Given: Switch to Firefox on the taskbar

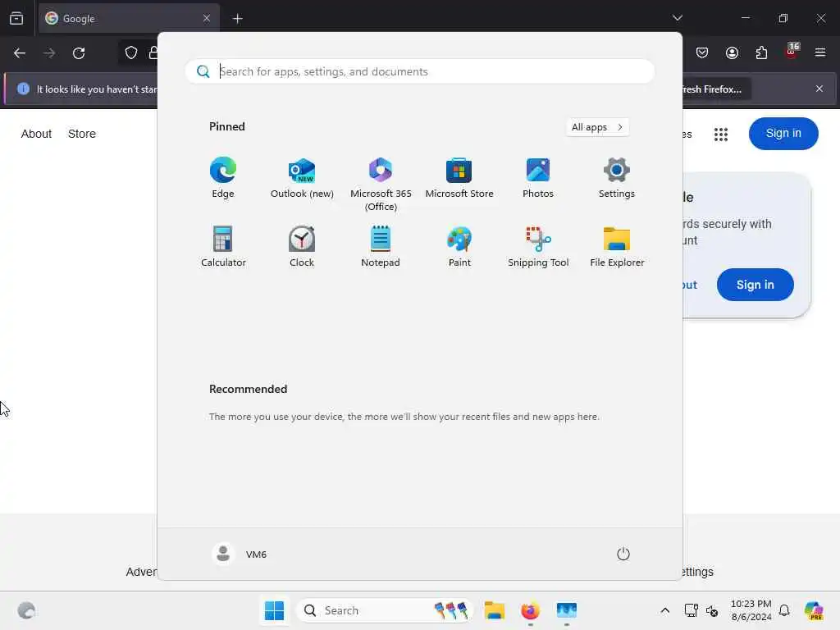Looking at the screenshot, I should [x=531, y=610].
